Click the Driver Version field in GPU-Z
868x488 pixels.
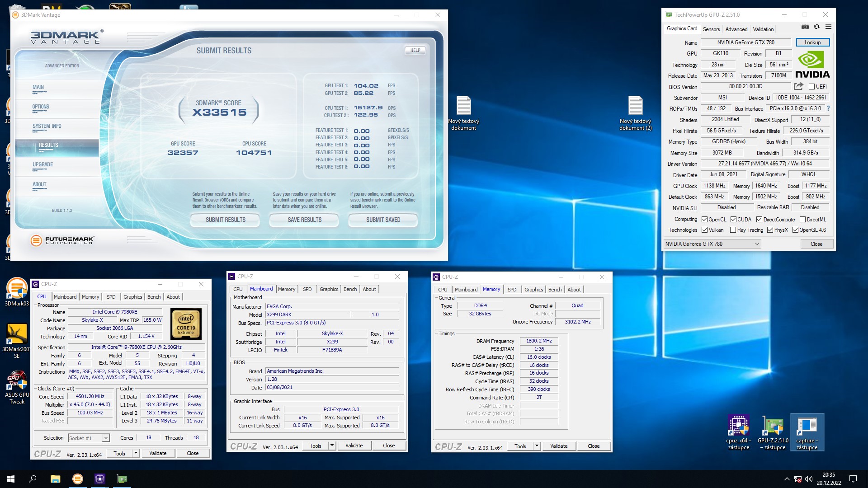pos(765,164)
